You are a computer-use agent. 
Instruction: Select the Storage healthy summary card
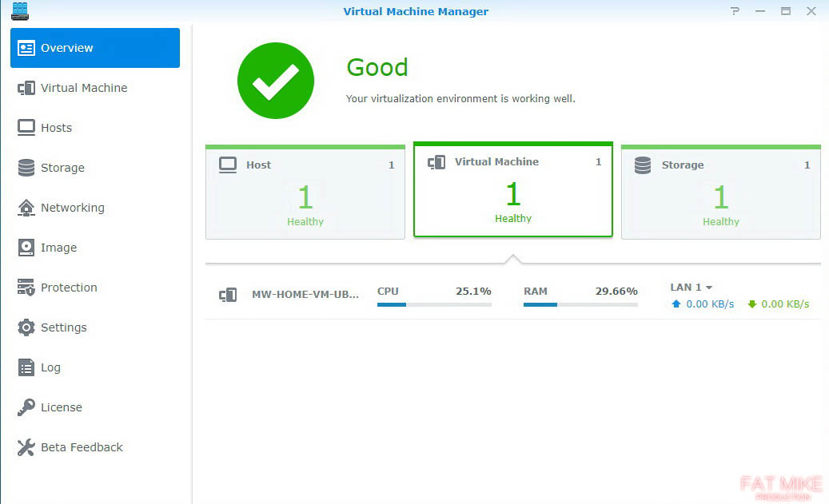720,192
